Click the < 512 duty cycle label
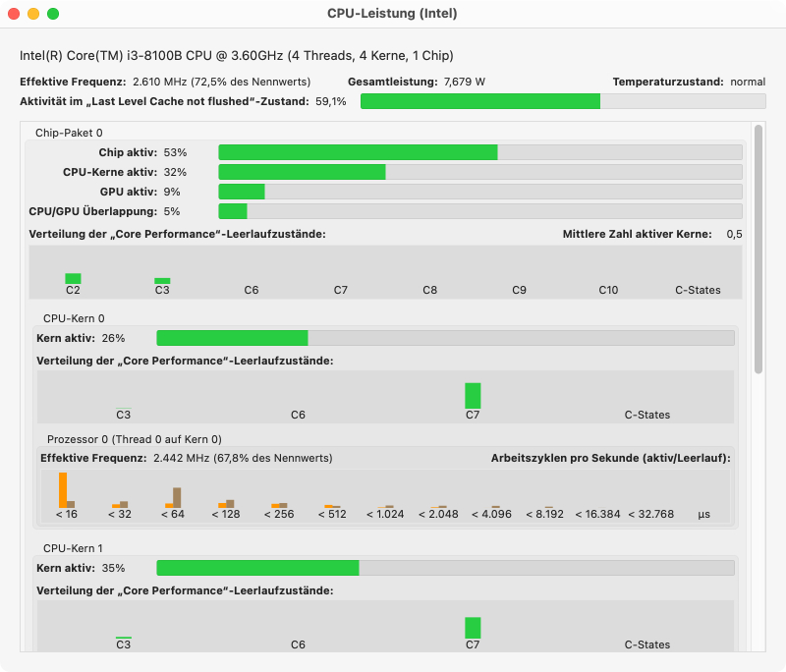 [x=332, y=514]
